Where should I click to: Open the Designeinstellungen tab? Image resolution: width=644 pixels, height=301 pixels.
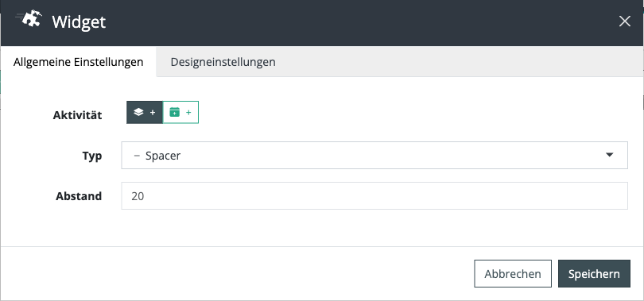[223, 62]
